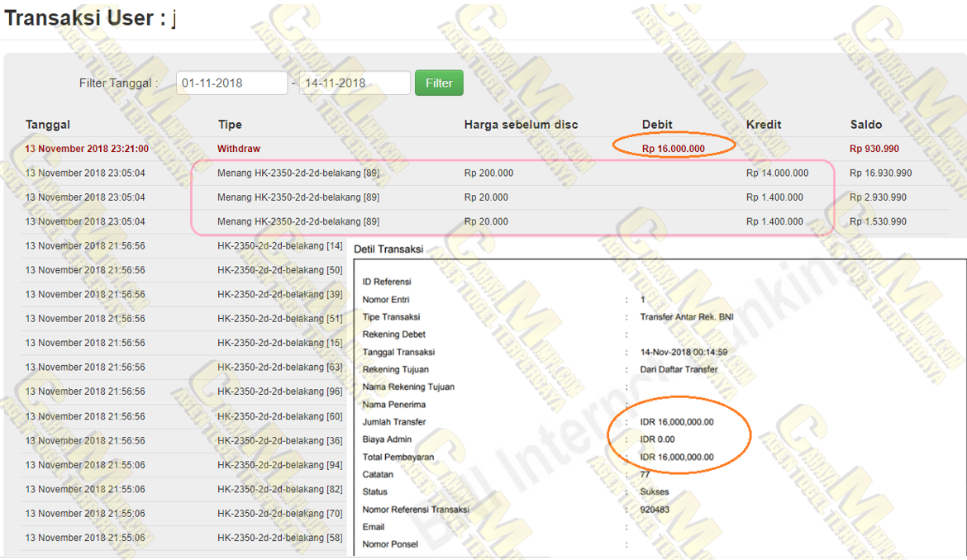The width and height of the screenshot is (967, 560).
Task: Select the Withdraw transaction type entry
Action: (x=239, y=149)
